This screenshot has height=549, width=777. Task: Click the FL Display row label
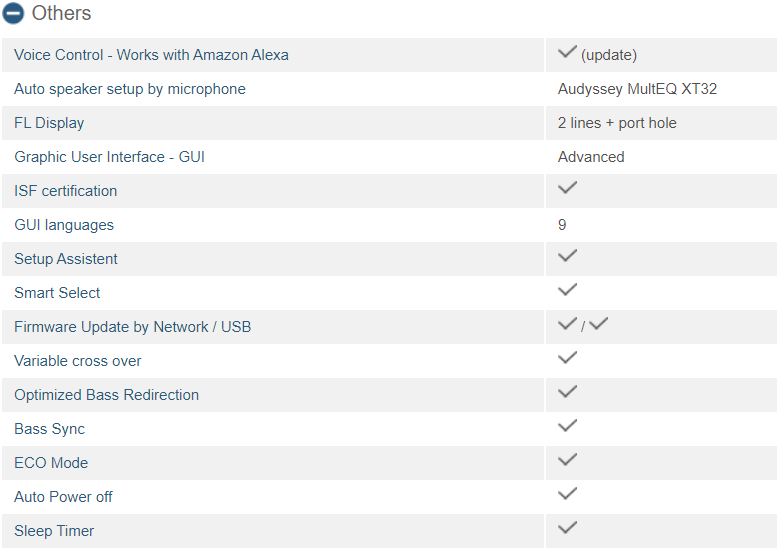49,123
